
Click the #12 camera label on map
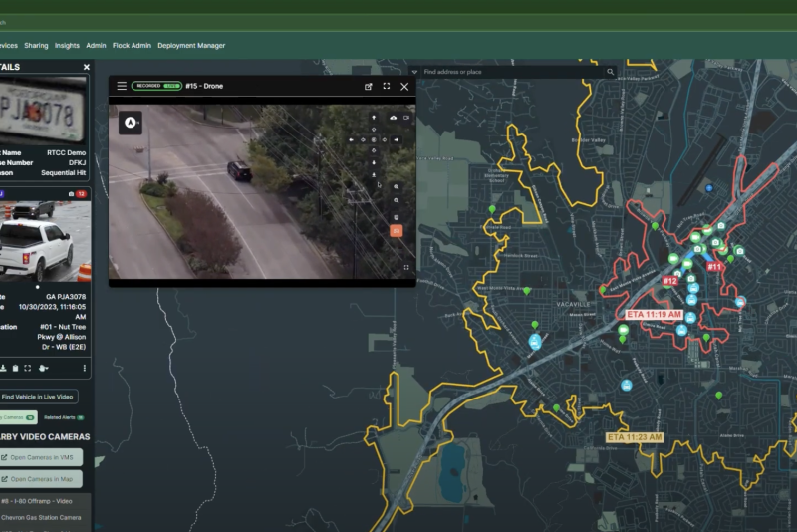[669, 281]
